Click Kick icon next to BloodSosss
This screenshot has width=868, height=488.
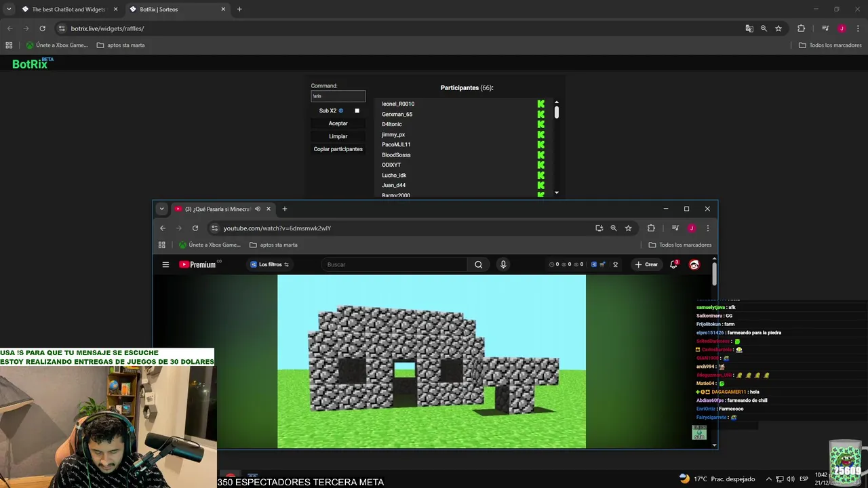click(541, 155)
